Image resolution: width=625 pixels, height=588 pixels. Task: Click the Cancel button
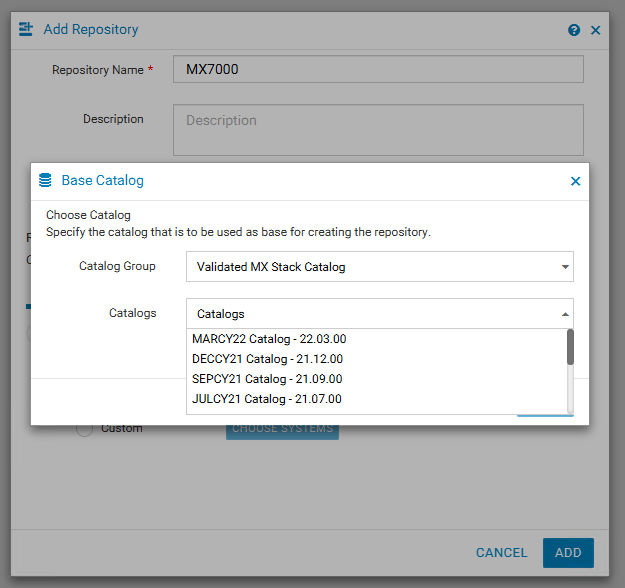(501, 553)
